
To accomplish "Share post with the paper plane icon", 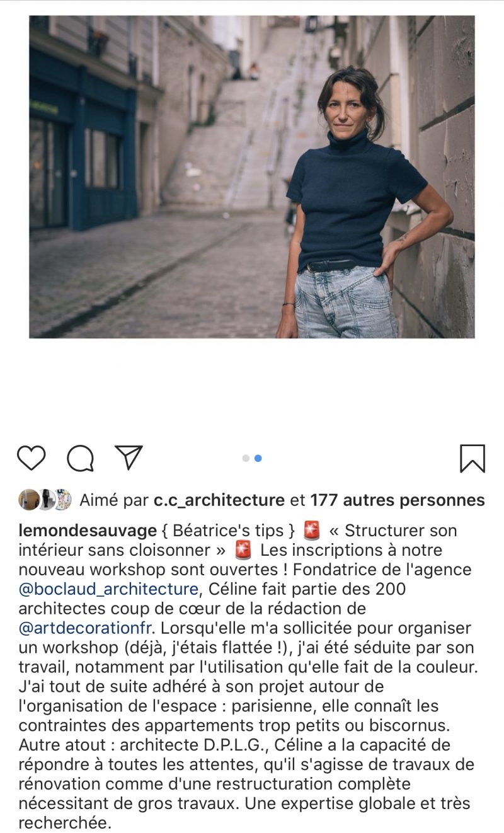I will tap(129, 457).
